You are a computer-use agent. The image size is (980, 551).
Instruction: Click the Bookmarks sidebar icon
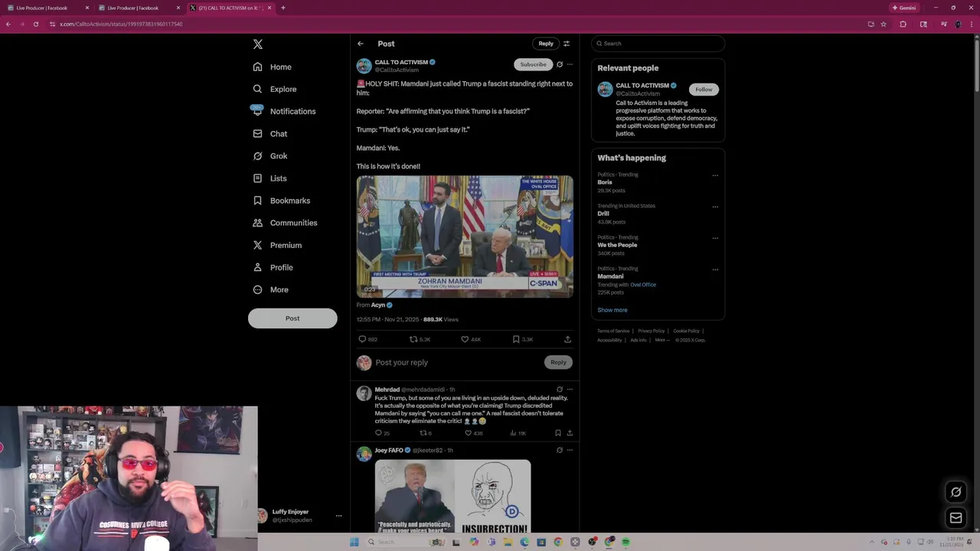(258, 201)
